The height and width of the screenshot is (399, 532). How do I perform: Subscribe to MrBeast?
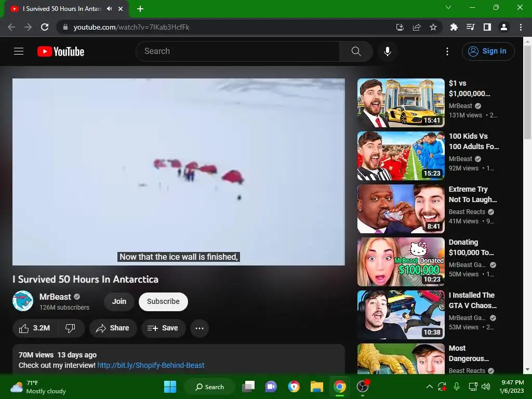pos(163,301)
